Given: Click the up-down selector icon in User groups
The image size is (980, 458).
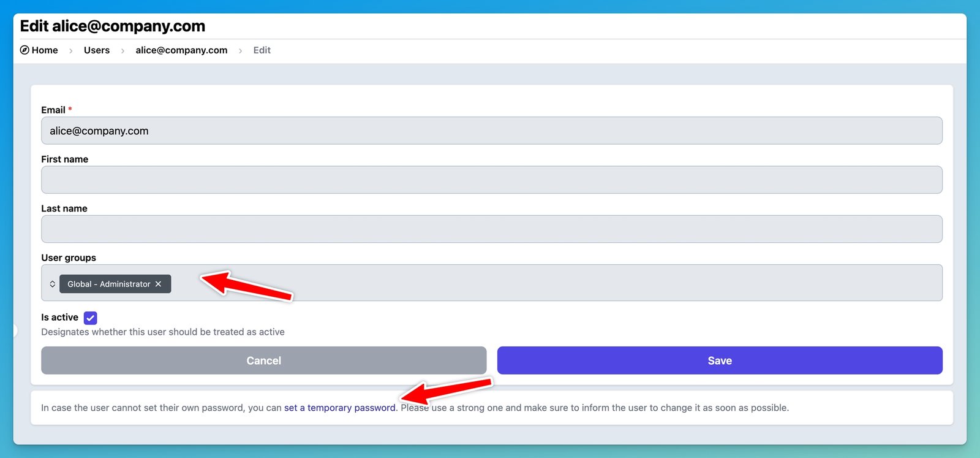Looking at the screenshot, I should (x=53, y=284).
